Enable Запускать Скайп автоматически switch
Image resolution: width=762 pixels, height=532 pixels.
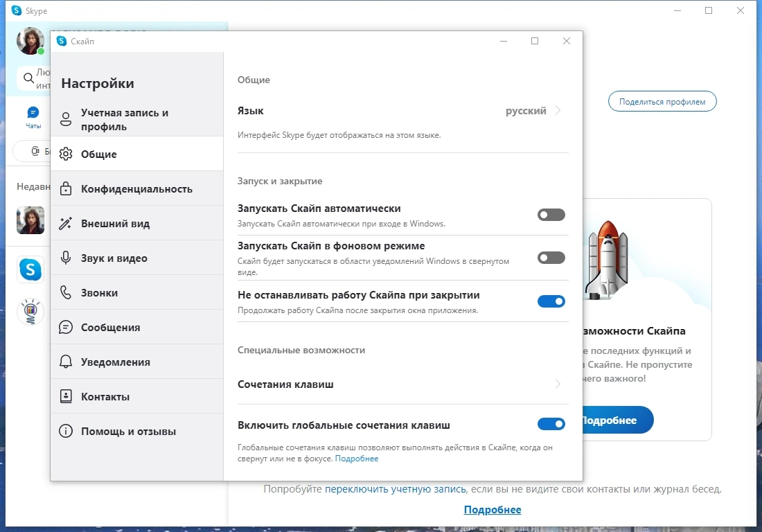click(x=551, y=215)
